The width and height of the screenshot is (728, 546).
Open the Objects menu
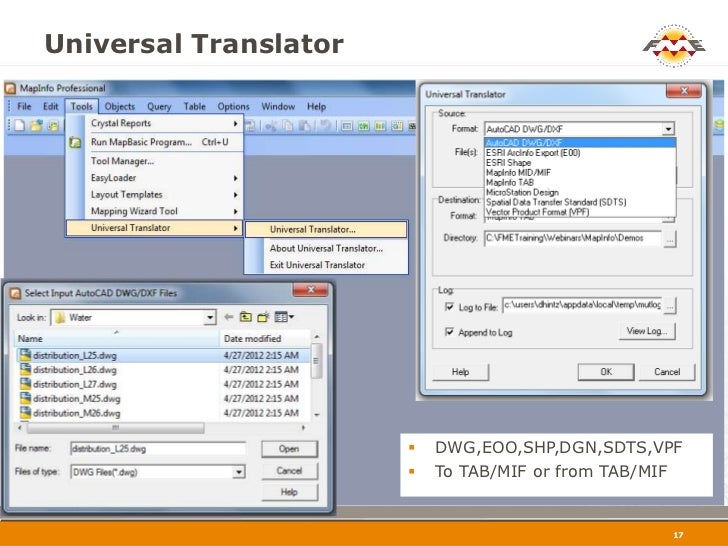coord(120,106)
